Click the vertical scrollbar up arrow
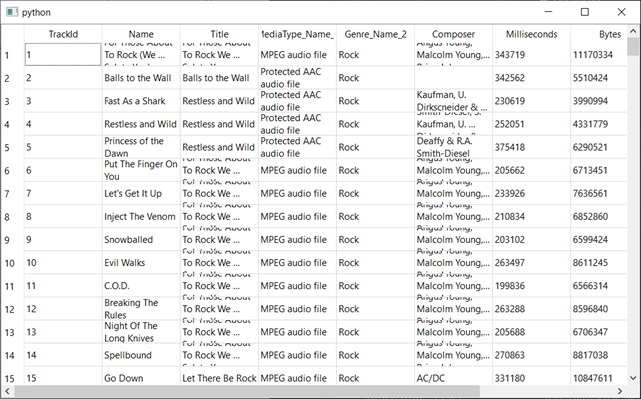Viewport: 641px width, 399px height. tap(633, 31)
